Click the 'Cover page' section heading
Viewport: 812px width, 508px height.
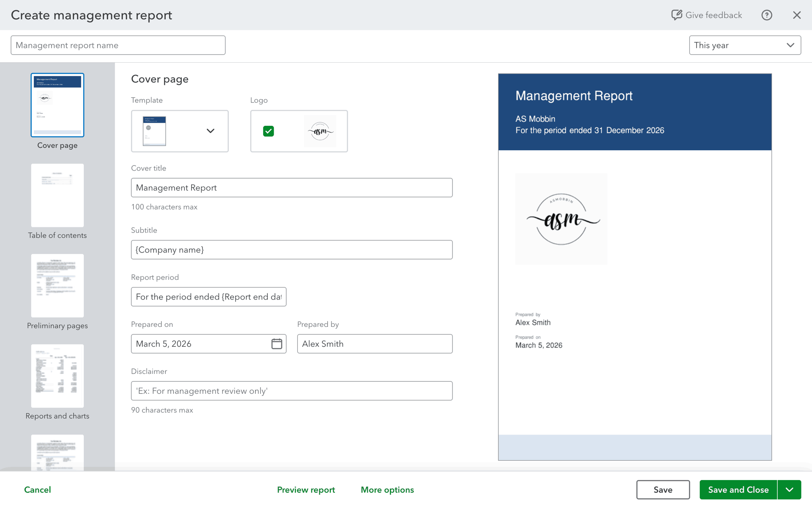click(x=160, y=79)
